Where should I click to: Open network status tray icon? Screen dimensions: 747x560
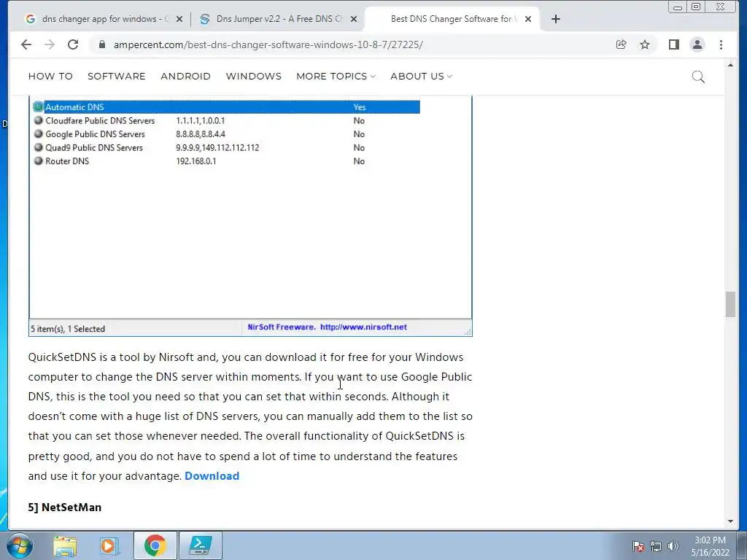click(x=656, y=546)
